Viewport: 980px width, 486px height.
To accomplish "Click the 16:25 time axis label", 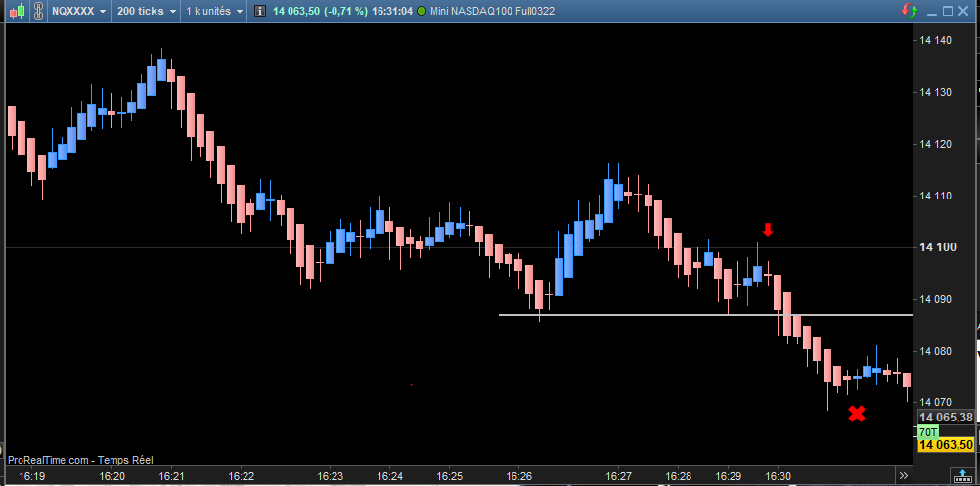I will click(x=449, y=476).
